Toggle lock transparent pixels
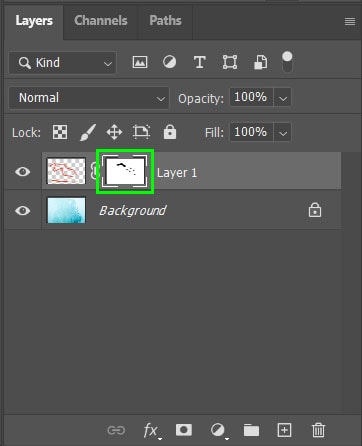 (60, 132)
